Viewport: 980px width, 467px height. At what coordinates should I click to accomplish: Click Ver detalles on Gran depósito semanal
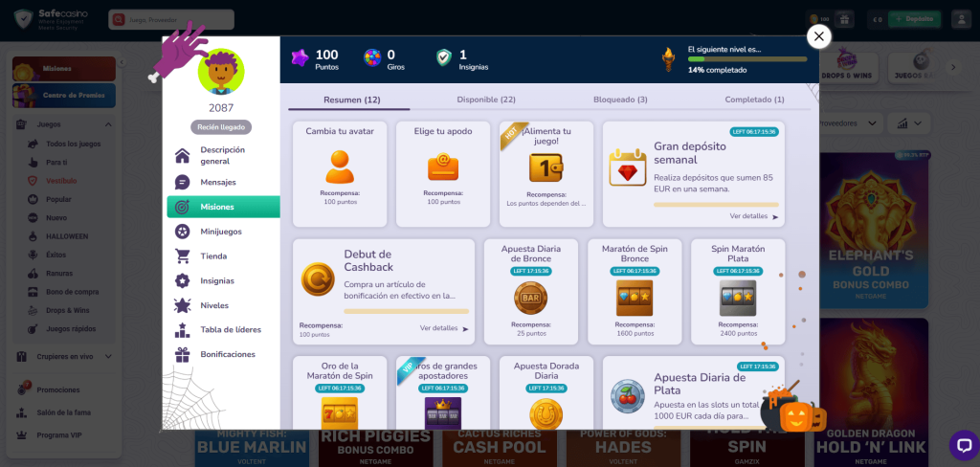tap(754, 216)
